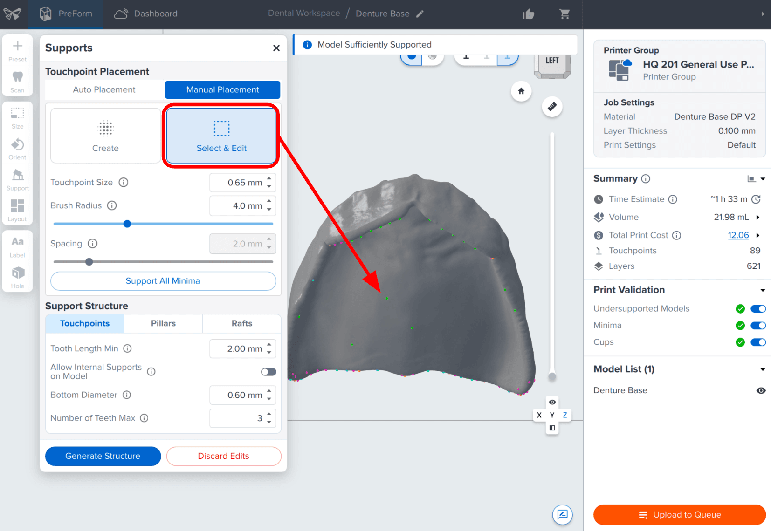Switch to the Pillars tab
771x532 pixels.
click(163, 323)
